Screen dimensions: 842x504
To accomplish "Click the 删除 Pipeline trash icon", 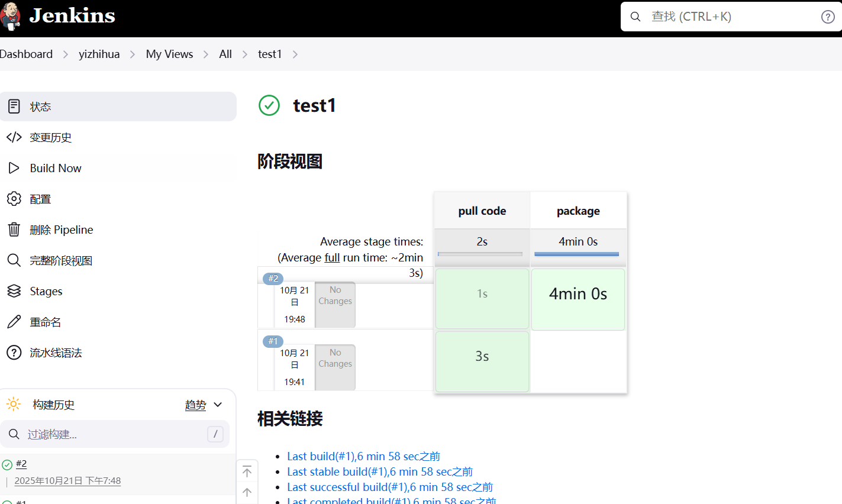I will click(14, 230).
